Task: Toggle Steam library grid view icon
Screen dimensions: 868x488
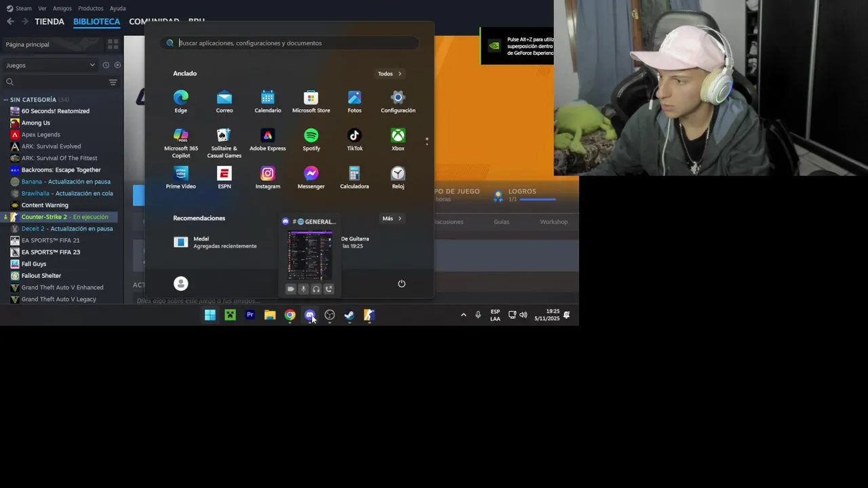Action: coord(113,44)
